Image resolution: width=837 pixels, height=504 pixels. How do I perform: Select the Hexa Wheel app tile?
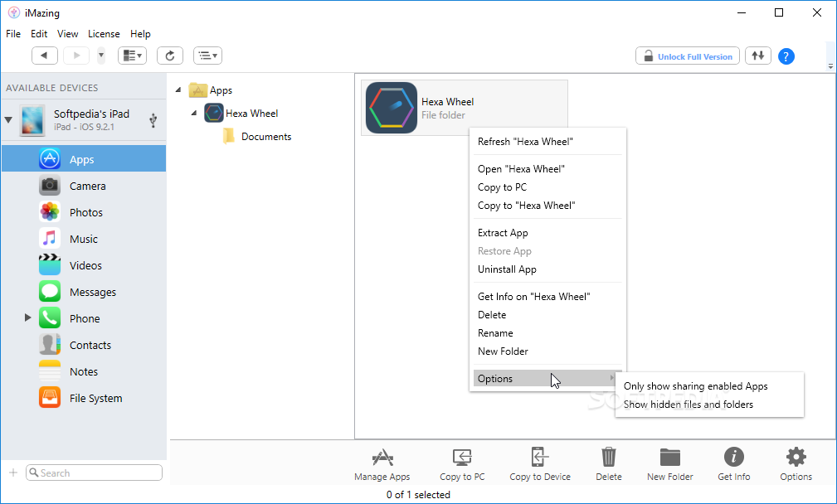(x=465, y=108)
